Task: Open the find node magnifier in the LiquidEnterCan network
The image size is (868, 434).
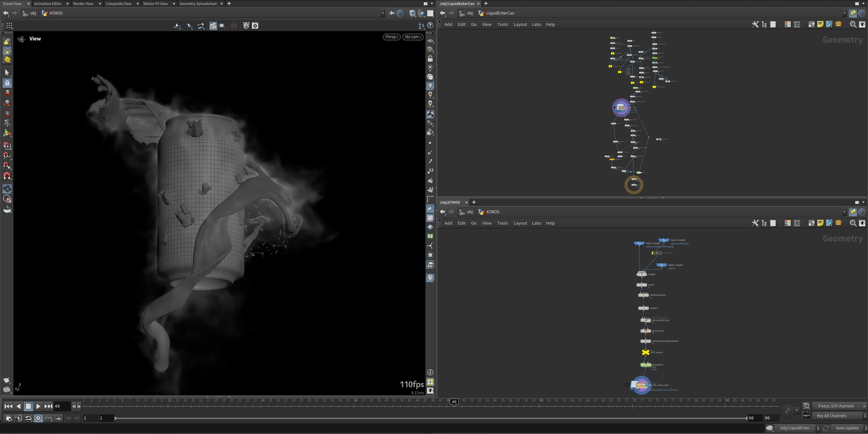Action: (853, 24)
